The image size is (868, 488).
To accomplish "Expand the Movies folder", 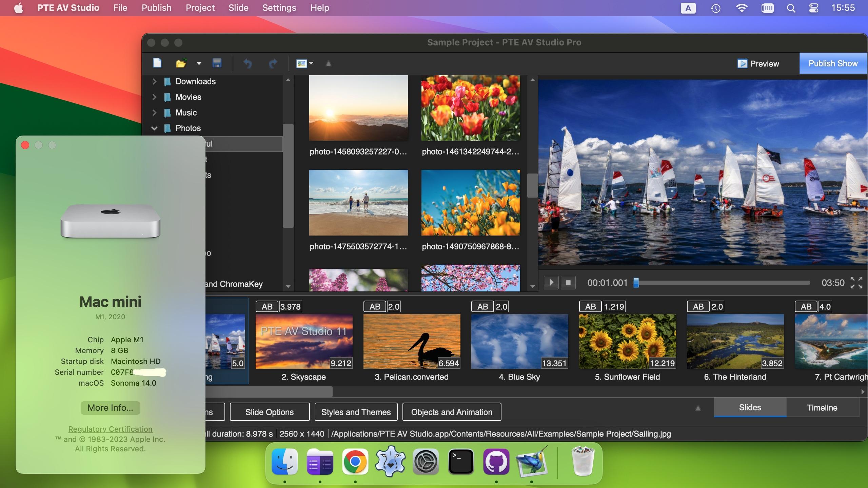I will pos(154,97).
